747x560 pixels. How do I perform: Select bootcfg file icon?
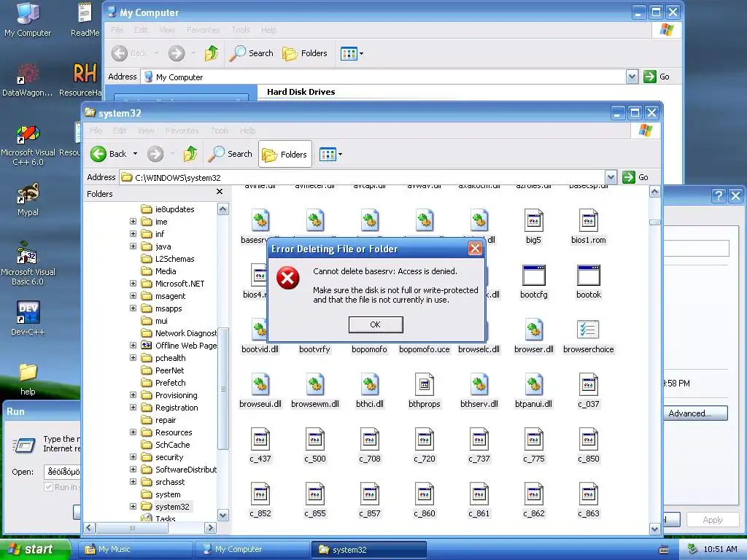533,281
